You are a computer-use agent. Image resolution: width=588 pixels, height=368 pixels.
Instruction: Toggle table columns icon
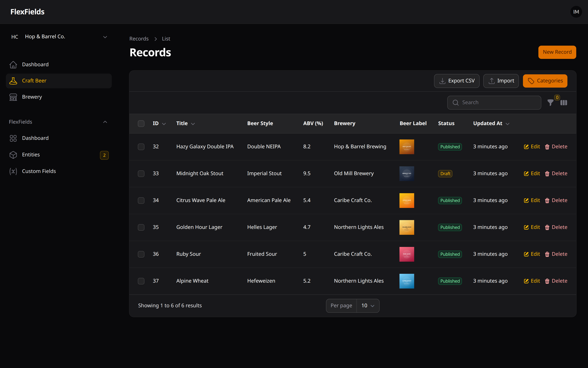pos(564,103)
